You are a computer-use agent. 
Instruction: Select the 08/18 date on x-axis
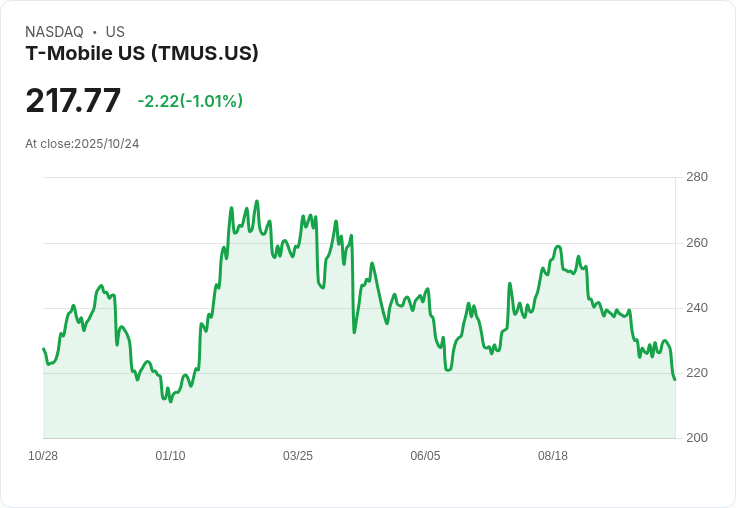click(552, 455)
